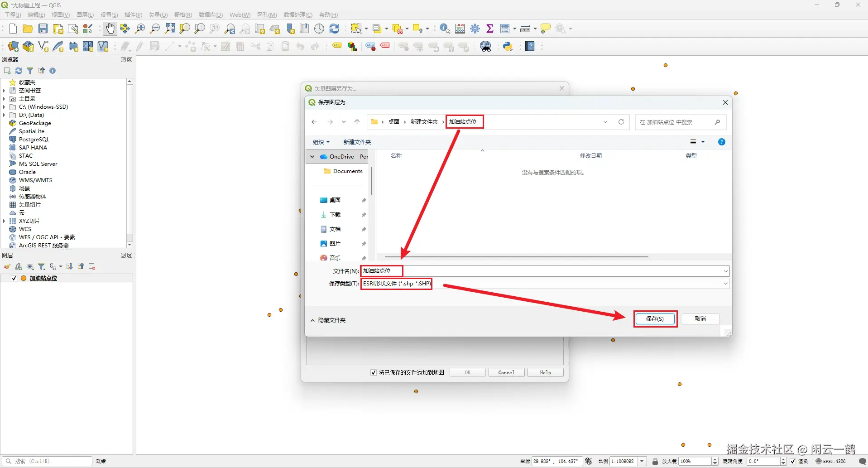The width and height of the screenshot is (868, 468).
Task: Toggle the 渲染 checkbox in status bar
Action: (793, 461)
